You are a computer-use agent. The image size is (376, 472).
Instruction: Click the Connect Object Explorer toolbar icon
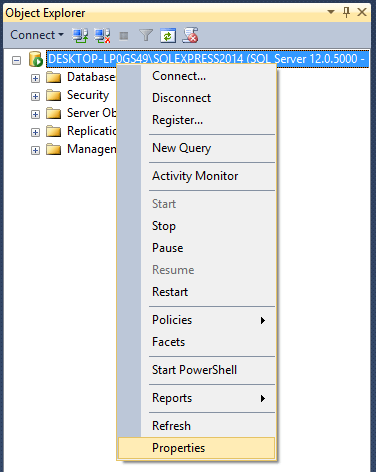(x=80, y=35)
